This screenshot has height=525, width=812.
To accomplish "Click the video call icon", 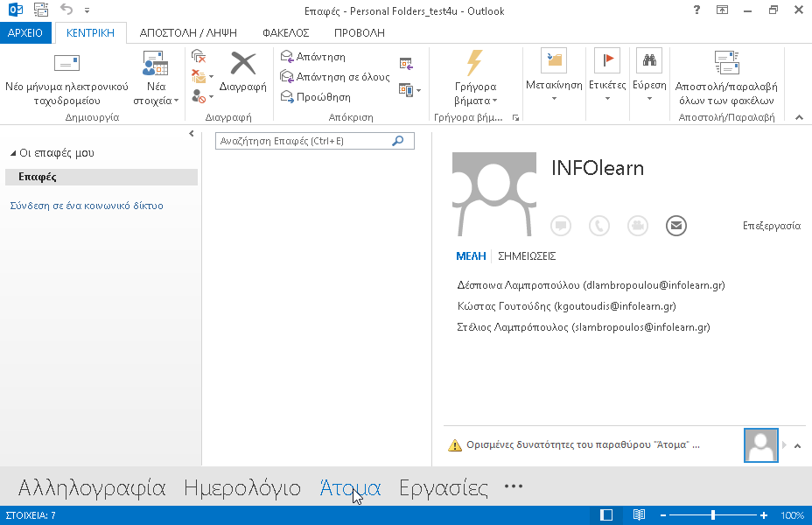I will (638, 226).
